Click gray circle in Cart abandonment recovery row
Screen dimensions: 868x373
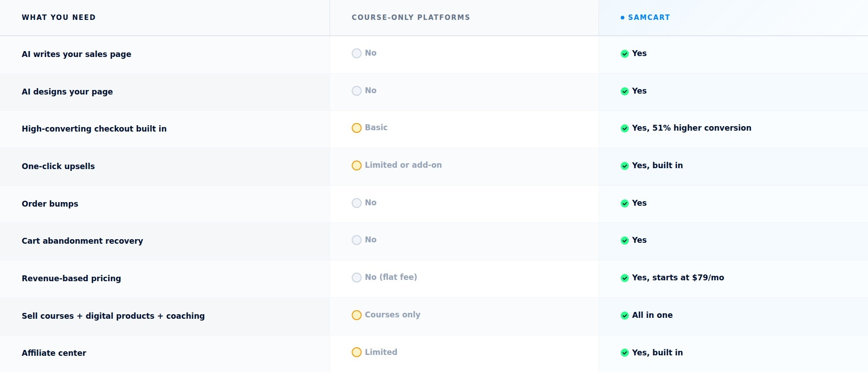point(357,240)
